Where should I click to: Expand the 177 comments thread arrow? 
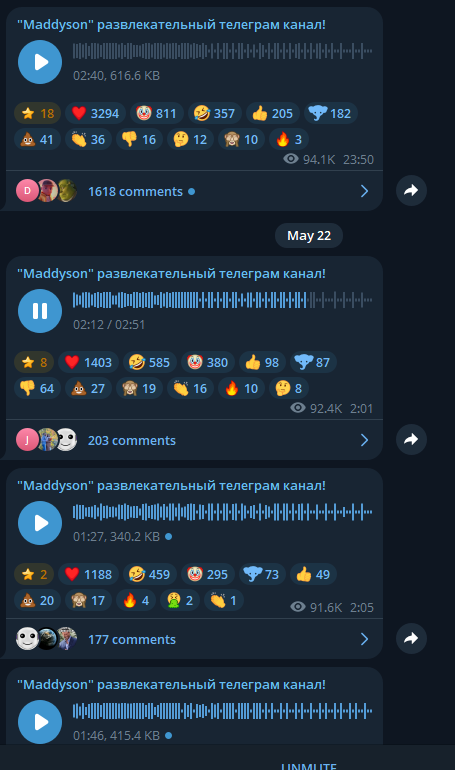[x=364, y=639]
